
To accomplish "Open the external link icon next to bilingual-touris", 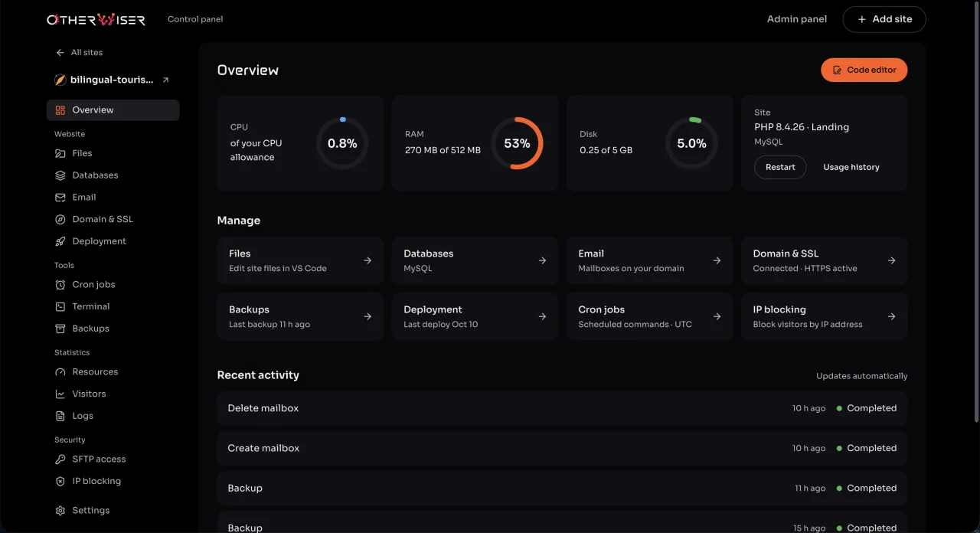I will [165, 80].
